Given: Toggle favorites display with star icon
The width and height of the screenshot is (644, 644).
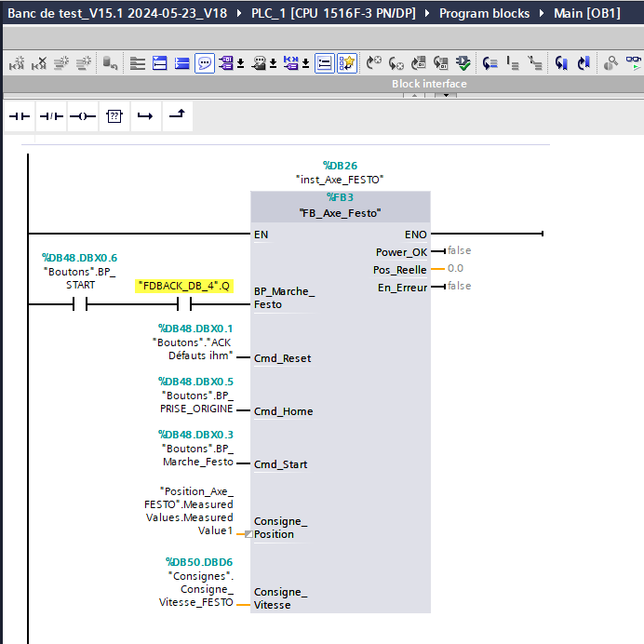Looking at the screenshot, I should click(x=347, y=63).
